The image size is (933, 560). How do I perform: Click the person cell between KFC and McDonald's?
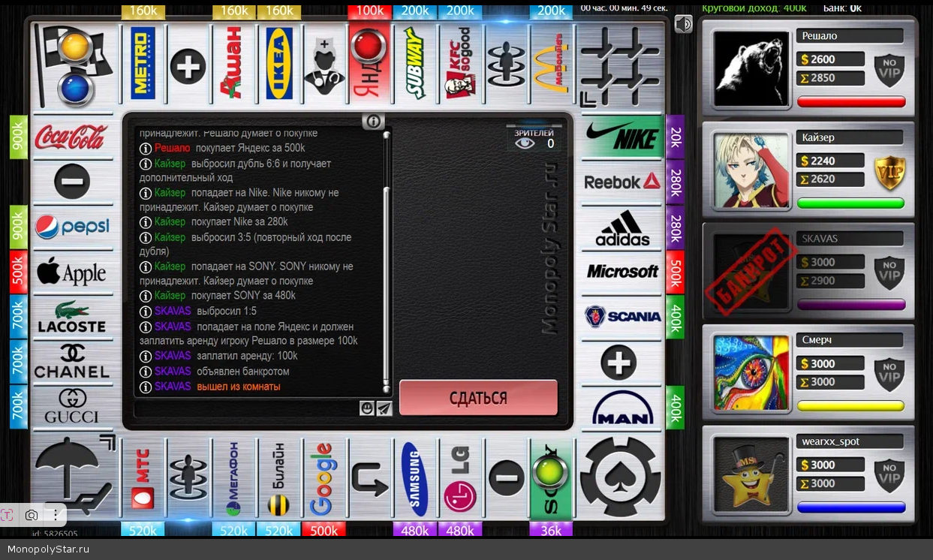(507, 64)
